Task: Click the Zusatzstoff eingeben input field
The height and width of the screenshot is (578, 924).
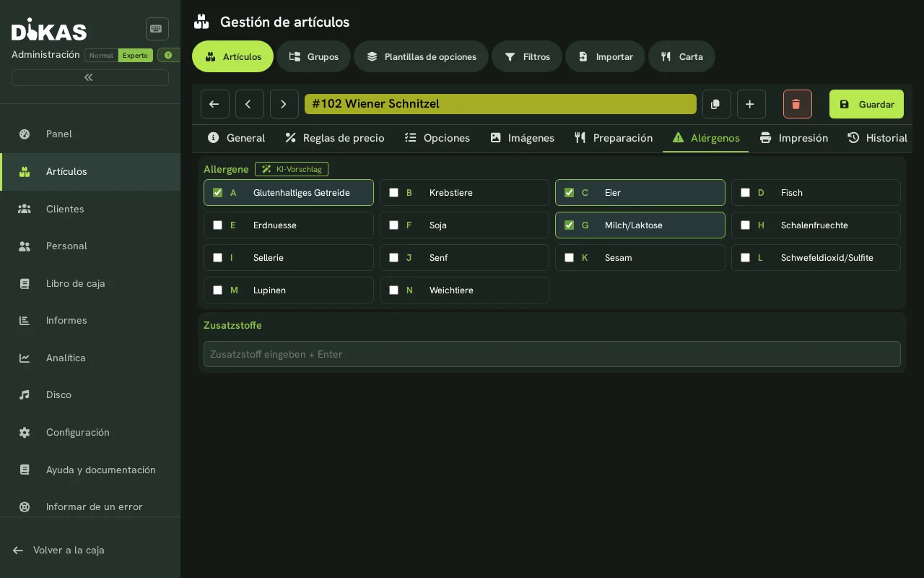Action: [552, 354]
